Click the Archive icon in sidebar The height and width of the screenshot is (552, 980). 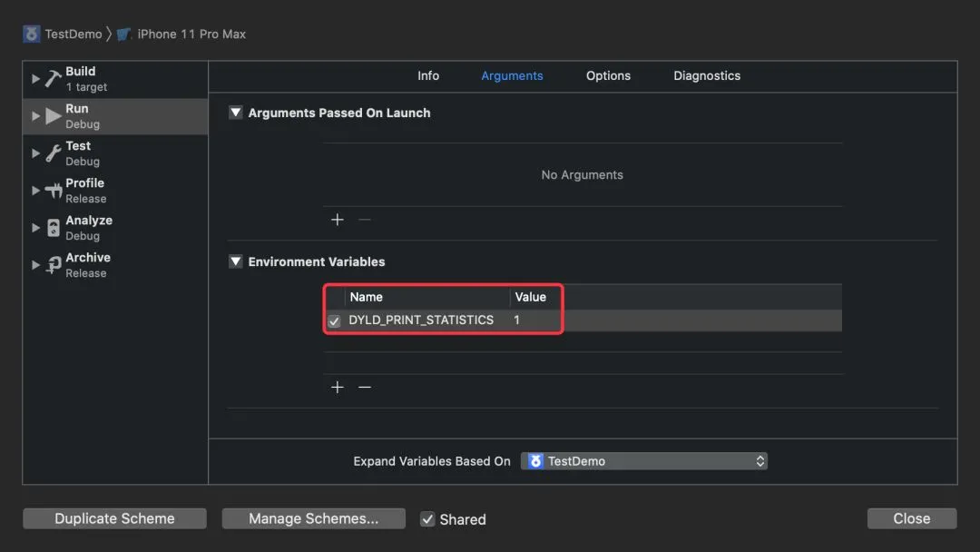coord(54,265)
